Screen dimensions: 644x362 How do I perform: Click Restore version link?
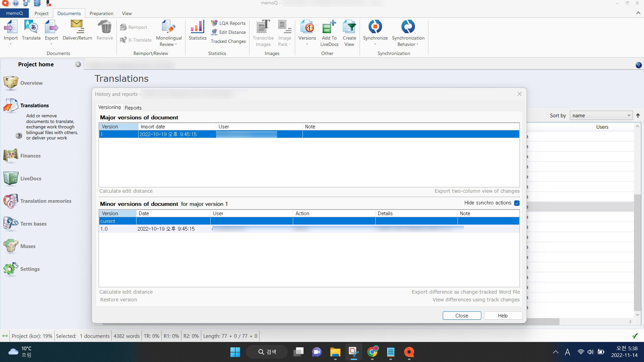click(x=119, y=300)
